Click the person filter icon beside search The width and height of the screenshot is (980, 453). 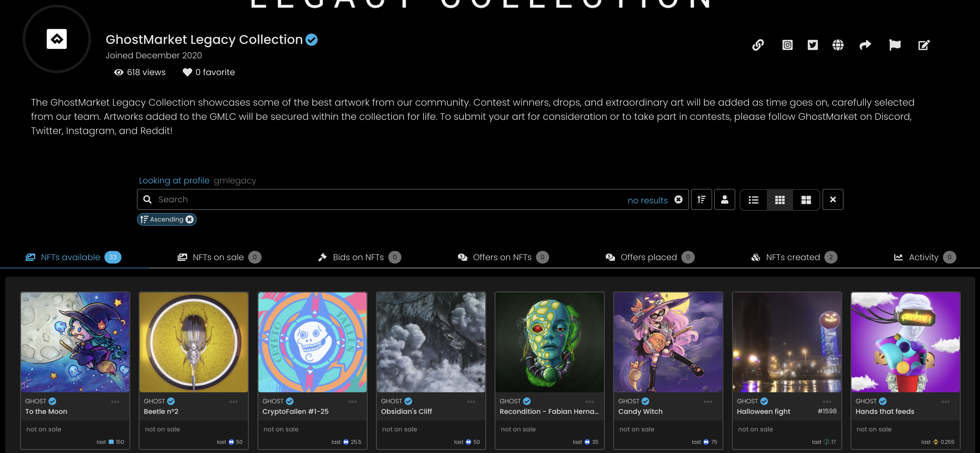coord(724,199)
